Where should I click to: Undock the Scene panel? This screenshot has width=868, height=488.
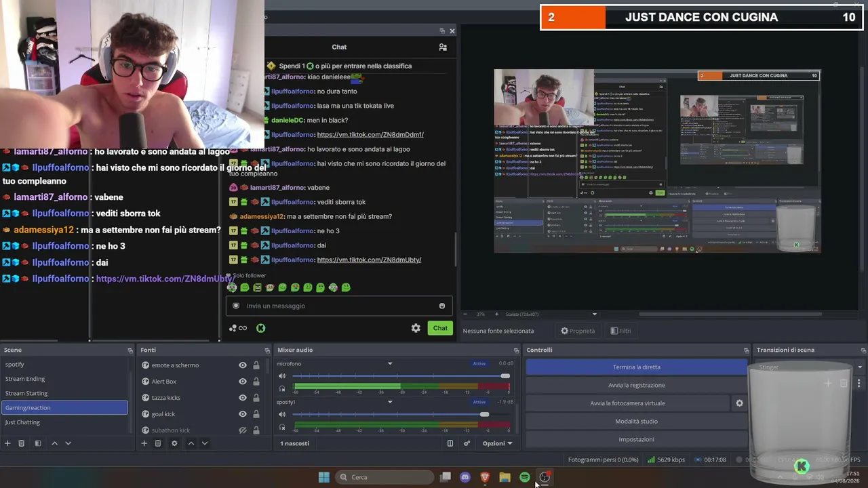coord(130,350)
